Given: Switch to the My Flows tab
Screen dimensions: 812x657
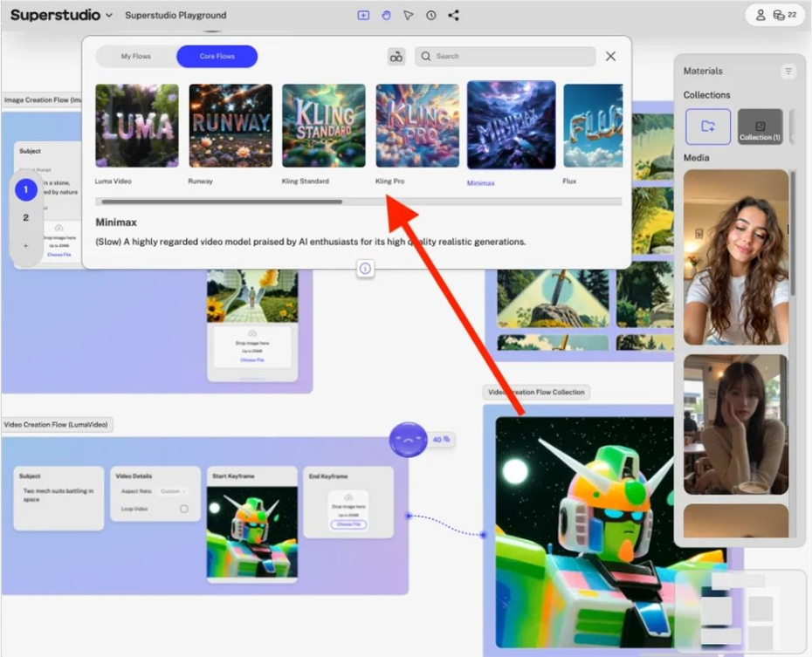Looking at the screenshot, I should pyautogui.click(x=135, y=56).
